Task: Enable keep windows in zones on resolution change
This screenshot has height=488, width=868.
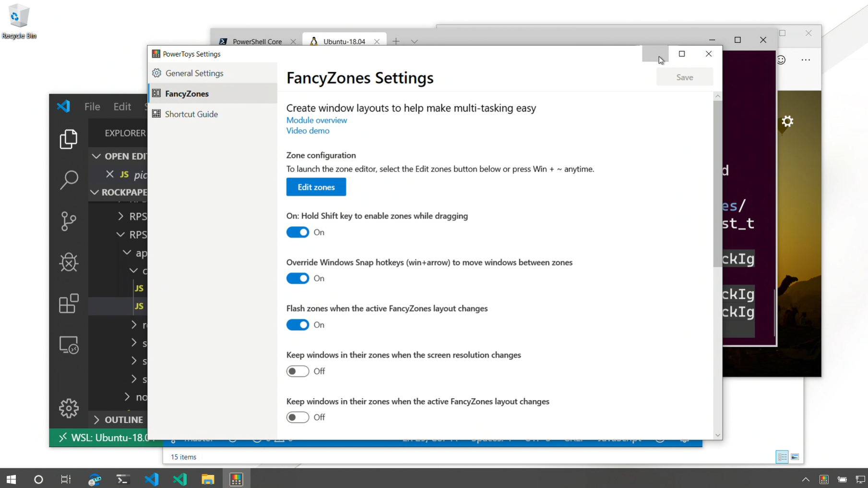Action: tap(297, 371)
